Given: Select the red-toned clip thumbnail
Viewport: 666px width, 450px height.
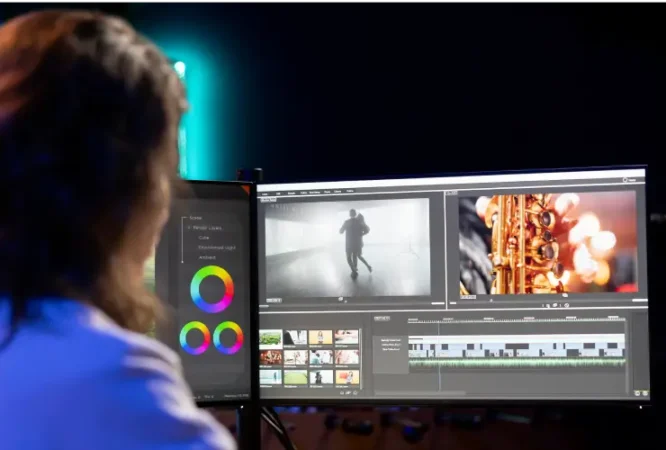Looking at the screenshot, I should 271,358.
